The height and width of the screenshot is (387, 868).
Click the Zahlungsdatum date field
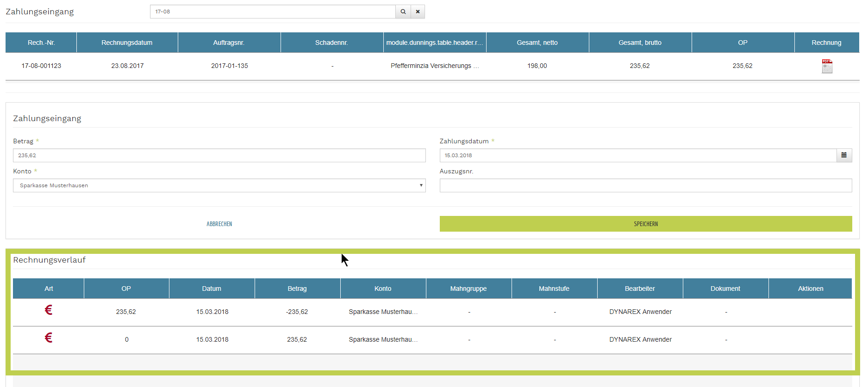637,155
